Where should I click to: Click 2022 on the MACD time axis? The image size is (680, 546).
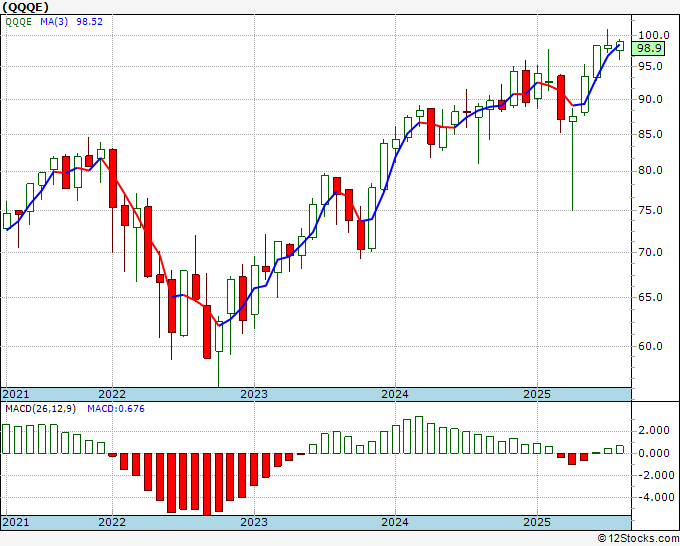pos(112,522)
